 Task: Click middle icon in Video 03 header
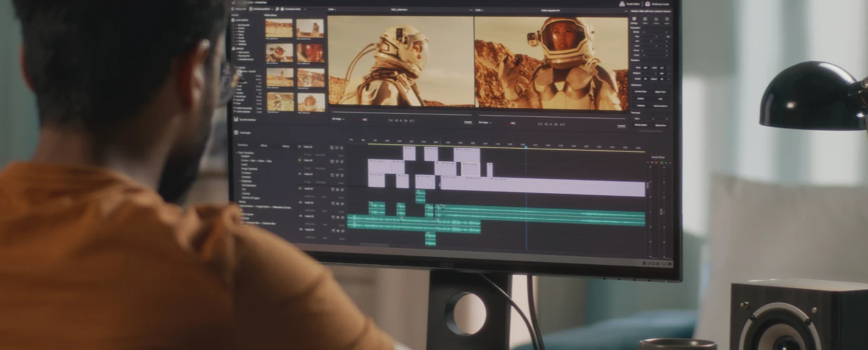pos(337,147)
